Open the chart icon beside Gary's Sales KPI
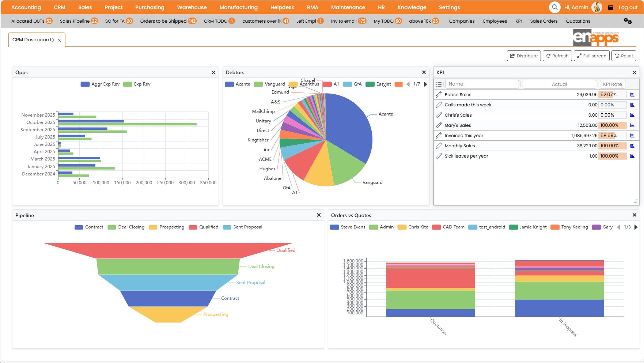644x363 pixels. point(632,125)
